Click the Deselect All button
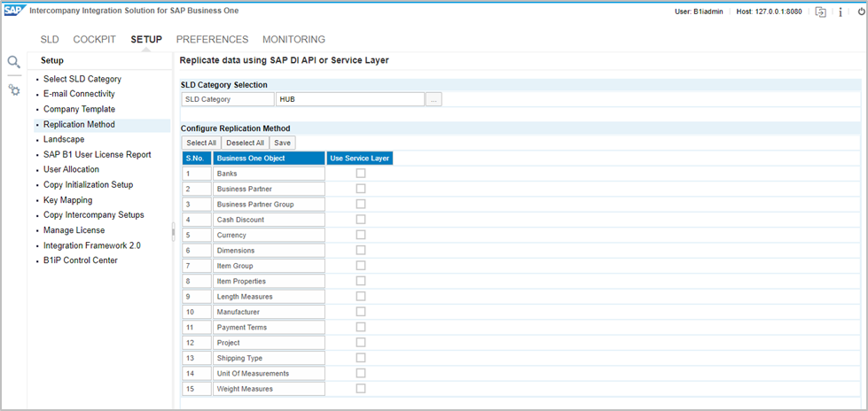This screenshot has width=868, height=411. click(245, 143)
